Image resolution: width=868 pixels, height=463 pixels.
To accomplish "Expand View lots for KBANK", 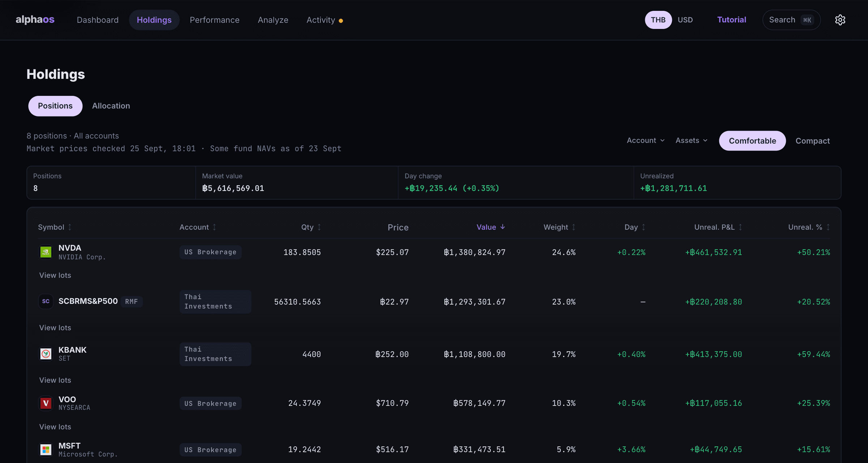I will [55, 380].
